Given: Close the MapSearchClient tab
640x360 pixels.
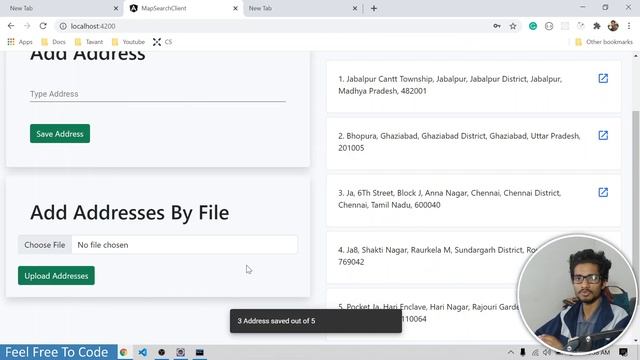Looking at the screenshot, I should (235, 8).
